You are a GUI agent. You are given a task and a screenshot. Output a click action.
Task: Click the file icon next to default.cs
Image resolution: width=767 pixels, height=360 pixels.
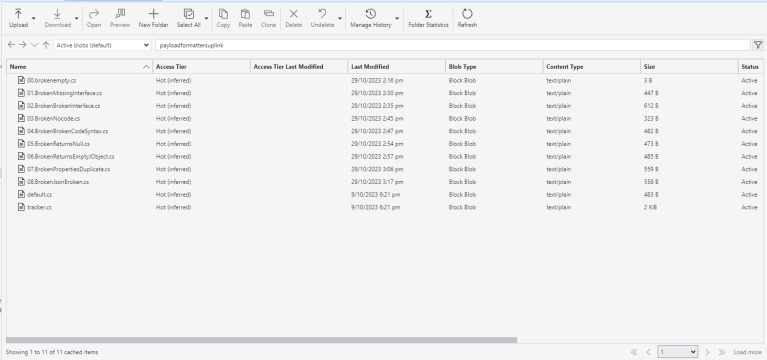pos(21,194)
